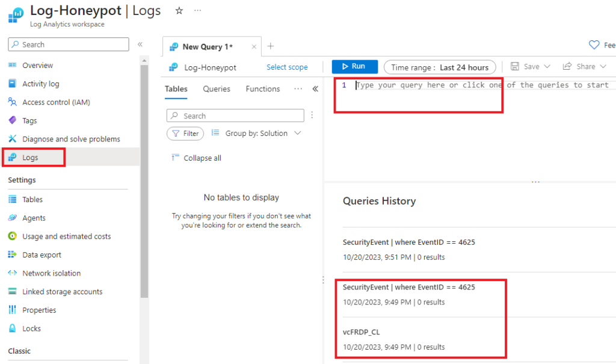Open Network isolation settings
Screen dimensions: 616x364
52,273
